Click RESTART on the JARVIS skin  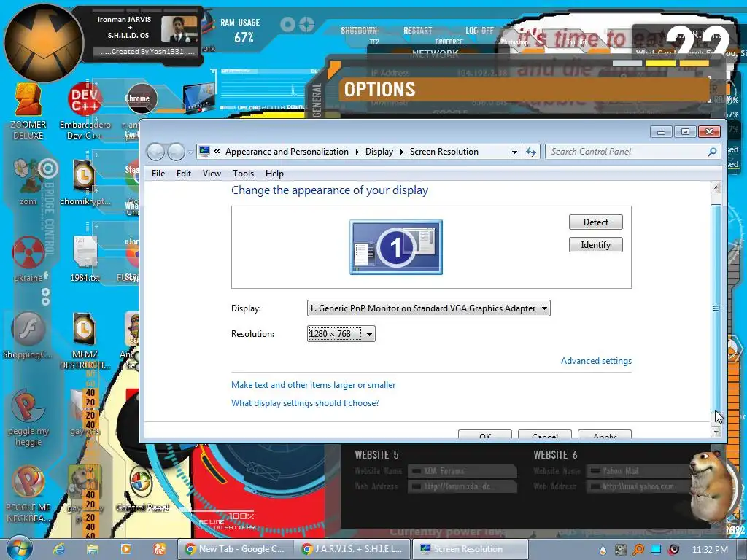(x=417, y=31)
